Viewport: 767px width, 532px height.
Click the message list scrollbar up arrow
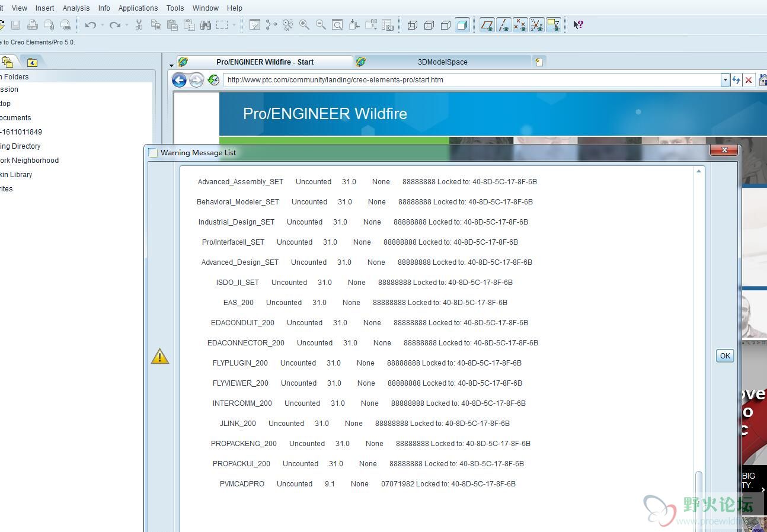pyautogui.click(x=699, y=171)
